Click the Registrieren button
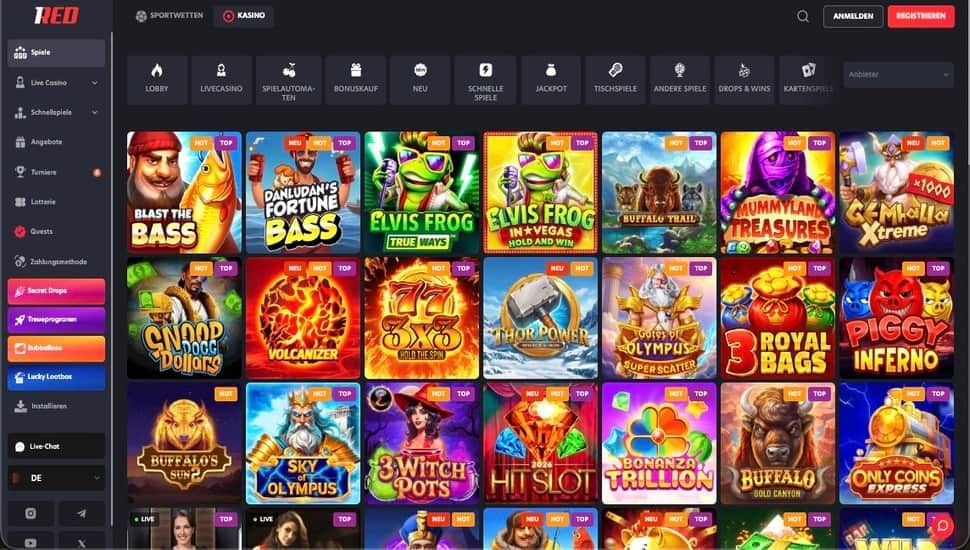This screenshot has width=970, height=550. tap(921, 17)
